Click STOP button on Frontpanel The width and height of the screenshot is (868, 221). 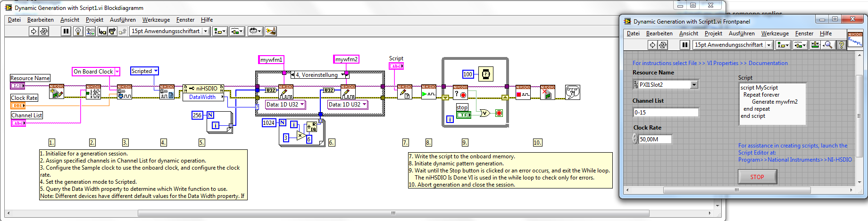click(x=757, y=177)
